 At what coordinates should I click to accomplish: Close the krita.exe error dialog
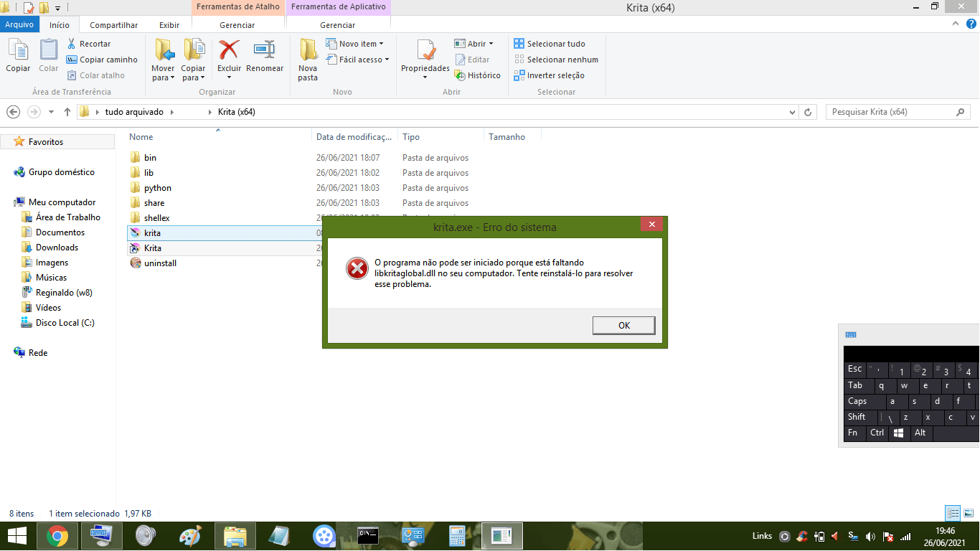(x=651, y=225)
